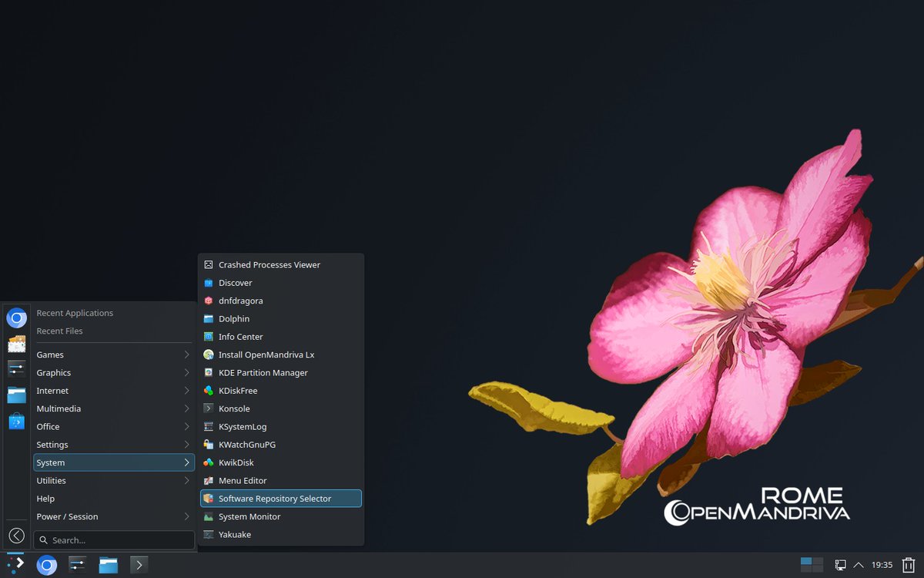The width and height of the screenshot is (924, 578).
Task: Expand the Power / Session category
Action: pos(113,516)
